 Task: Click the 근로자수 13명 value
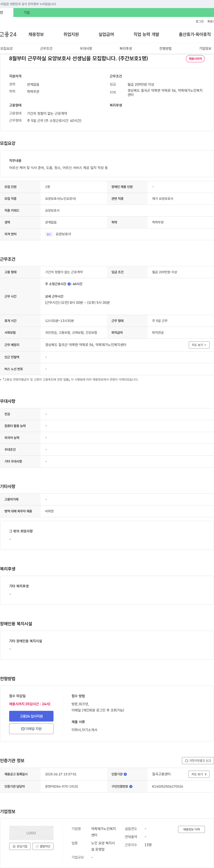(148, 845)
